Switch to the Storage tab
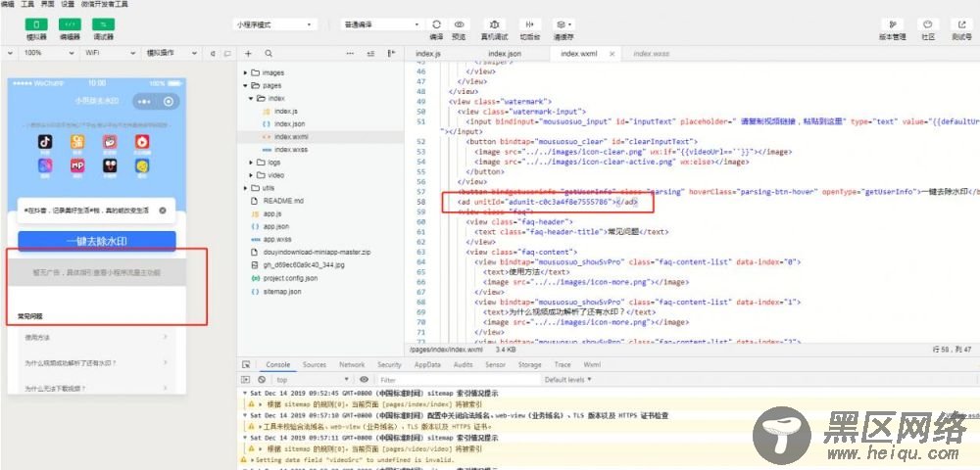 click(x=529, y=364)
